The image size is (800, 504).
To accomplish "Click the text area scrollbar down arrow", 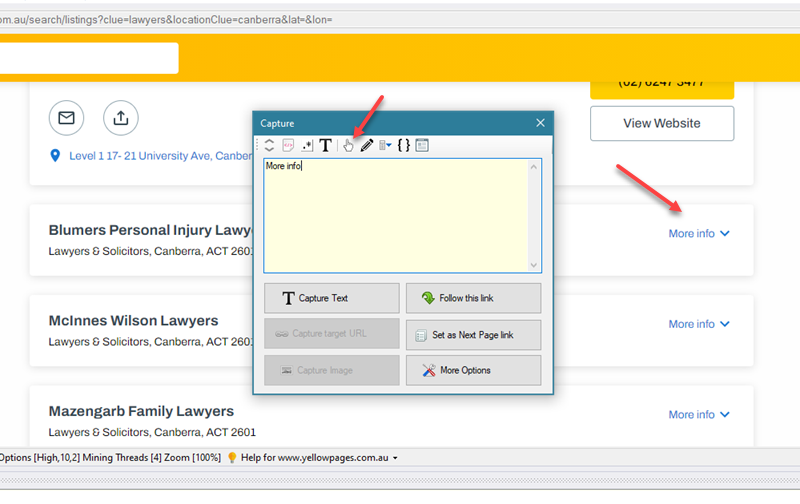I will point(534,265).
